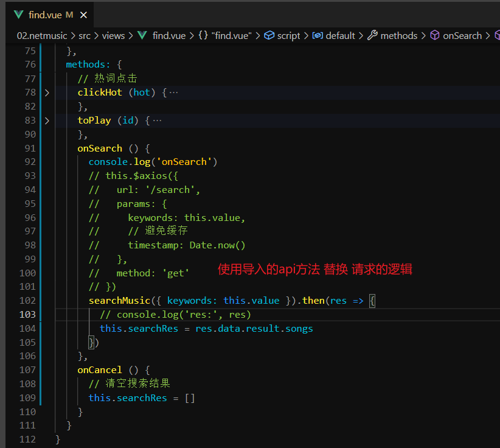Viewport: 500px width, 448px height.
Task: Open 02.netmusic in the breadcrumb
Action: 42,35
